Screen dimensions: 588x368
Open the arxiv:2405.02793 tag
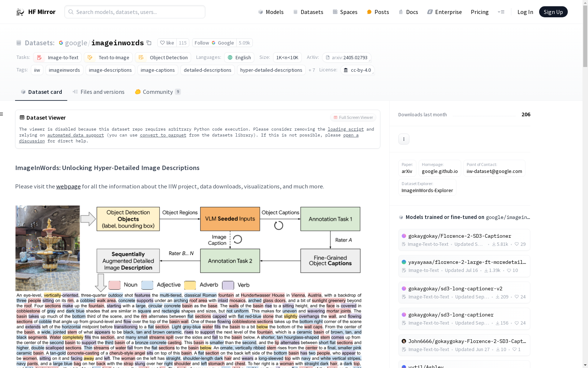[347, 57]
